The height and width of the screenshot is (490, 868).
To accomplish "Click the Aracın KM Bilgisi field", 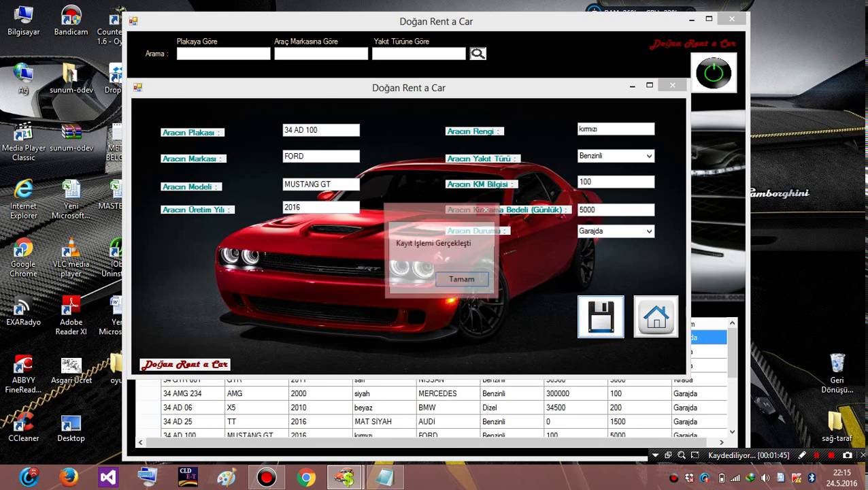I will click(x=616, y=182).
